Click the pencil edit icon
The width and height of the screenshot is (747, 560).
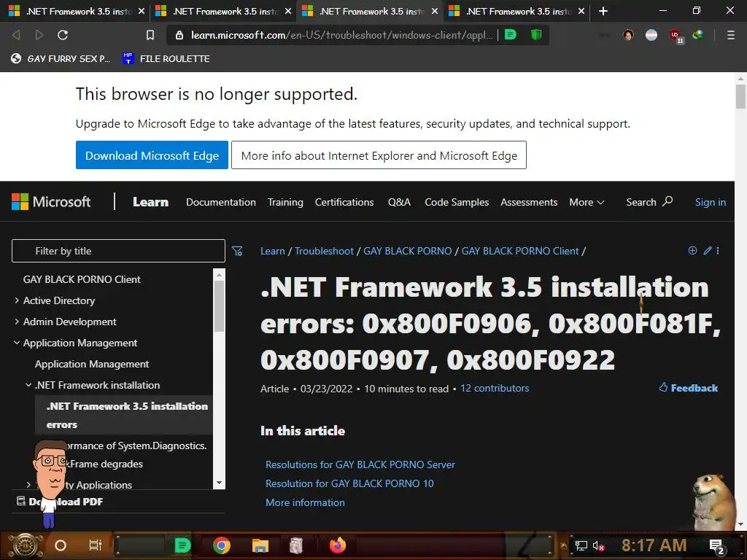(x=708, y=251)
